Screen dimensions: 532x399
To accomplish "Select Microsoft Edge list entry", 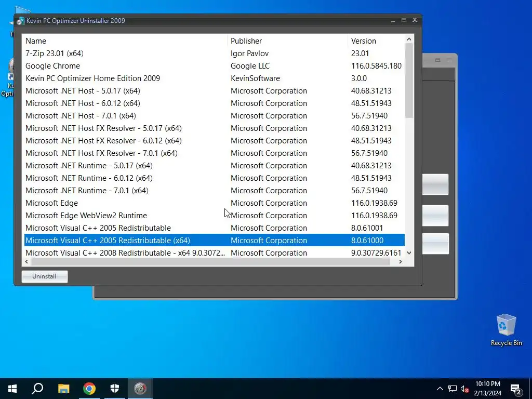I will tap(215, 203).
